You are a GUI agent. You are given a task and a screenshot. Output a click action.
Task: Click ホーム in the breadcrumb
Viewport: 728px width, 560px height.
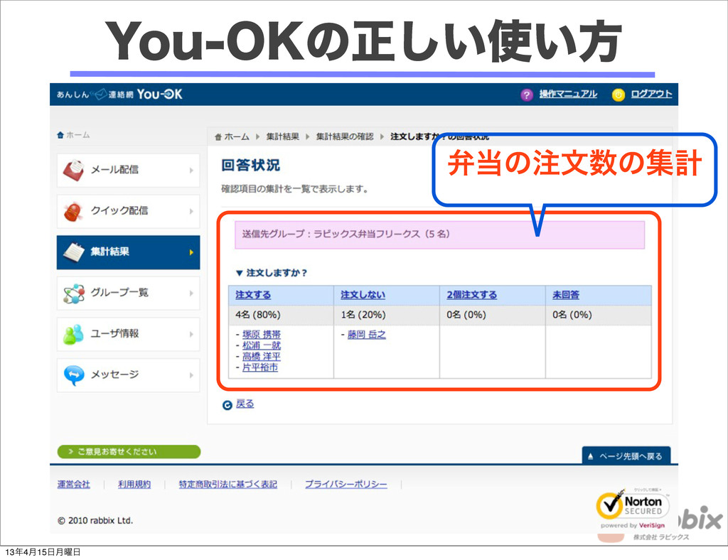[x=237, y=137]
